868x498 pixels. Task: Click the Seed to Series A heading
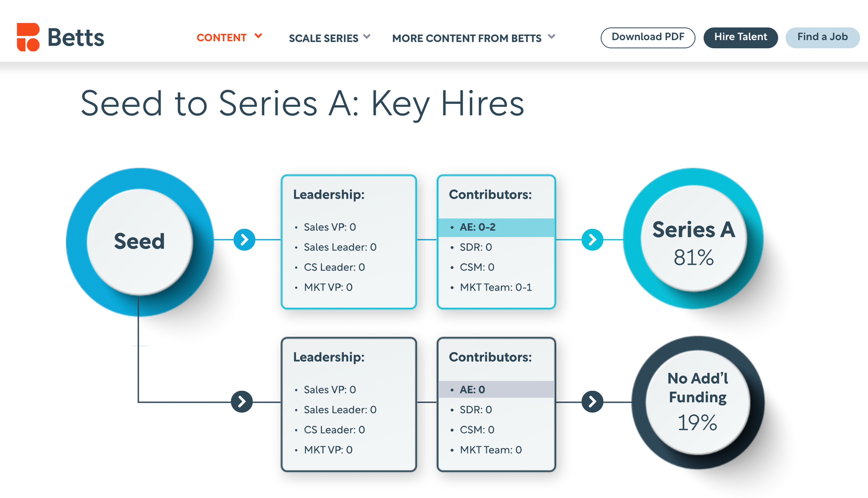[302, 103]
